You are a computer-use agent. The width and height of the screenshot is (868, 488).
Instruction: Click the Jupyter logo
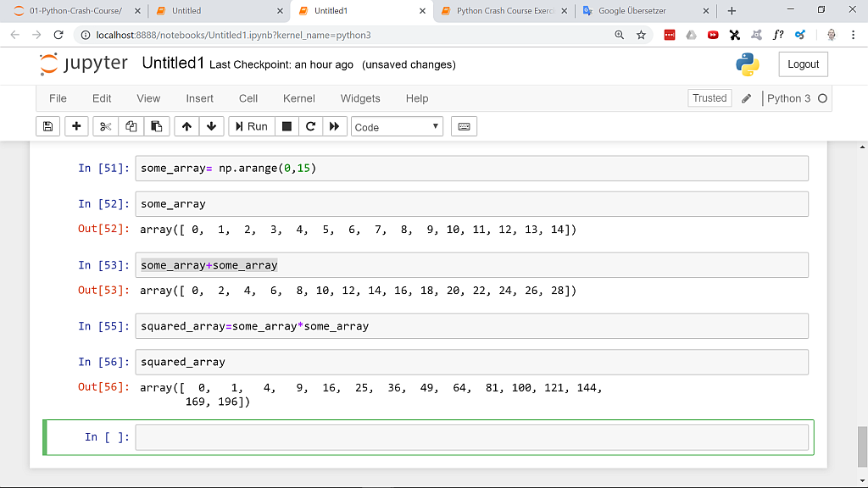84,64
